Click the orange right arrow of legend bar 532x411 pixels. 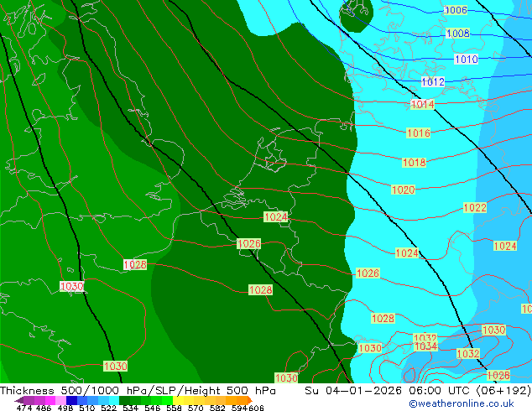point(250,400)
